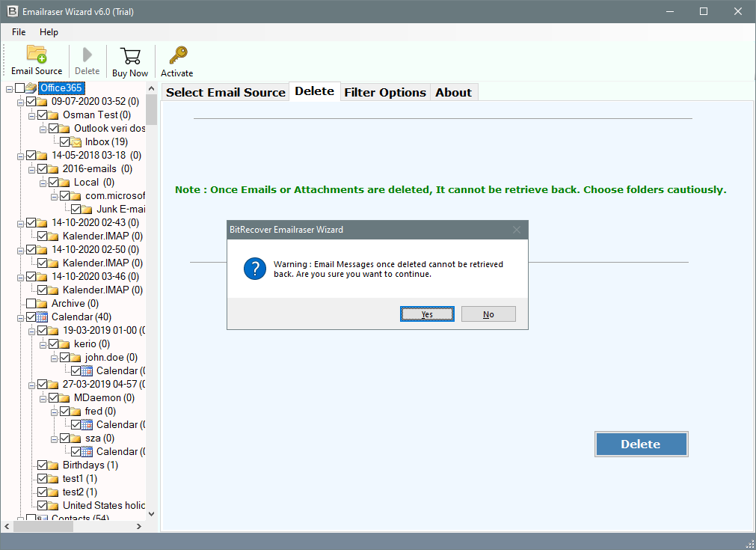Open Buy Now shopping cart icon
756x550 pixels.
(x=130, y=56)
